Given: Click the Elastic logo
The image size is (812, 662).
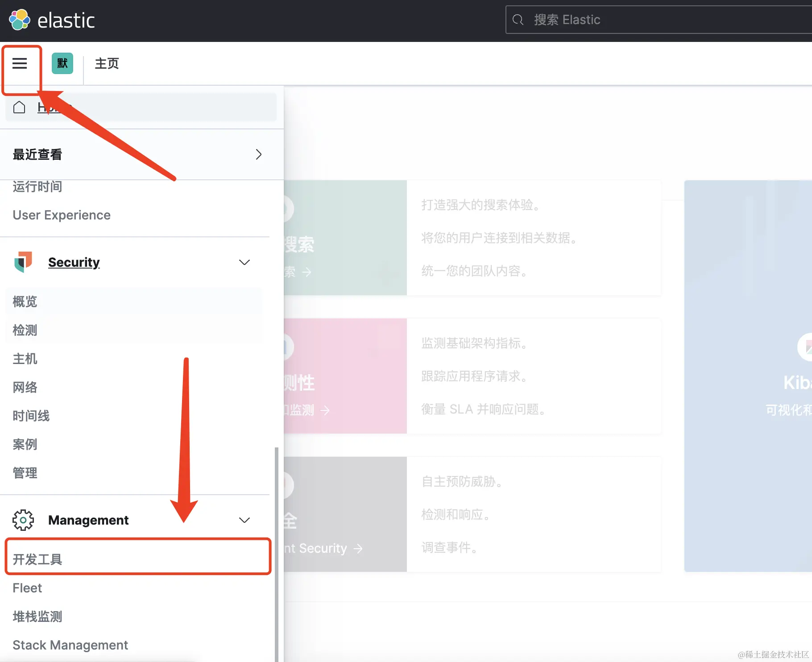Looking at the screenshot, I should (x=52, y=20).
